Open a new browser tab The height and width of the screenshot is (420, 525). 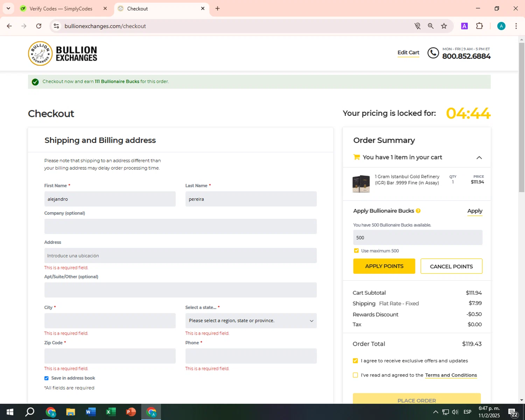click(x=218, y=8)
